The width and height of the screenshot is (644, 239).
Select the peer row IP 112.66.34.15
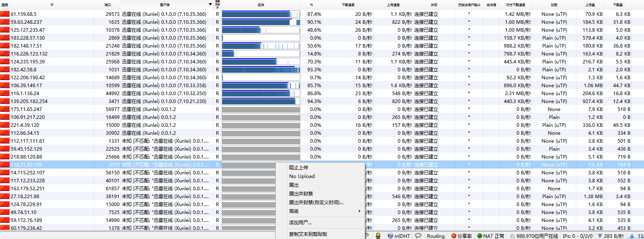tap(25, 133)
